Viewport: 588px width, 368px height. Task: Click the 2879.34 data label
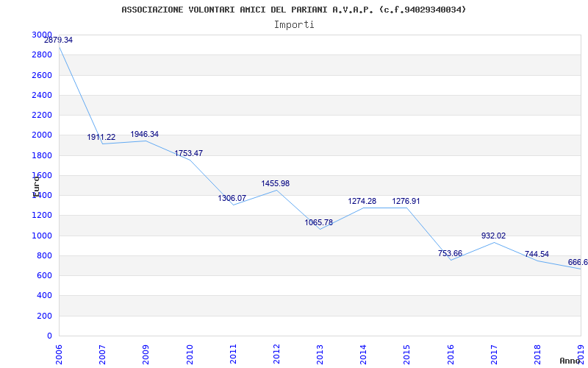[x=59, y=40]
